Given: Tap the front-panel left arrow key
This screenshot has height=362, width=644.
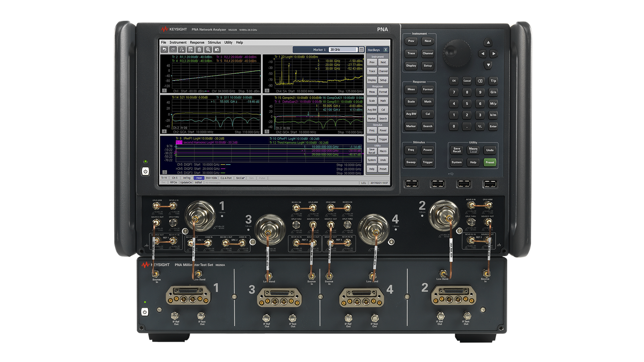Looking at the screenshot, I should click(482, 53).
